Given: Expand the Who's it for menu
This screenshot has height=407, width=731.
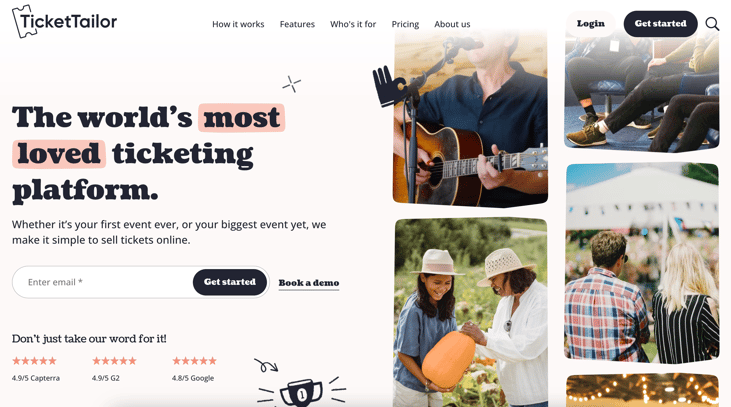Looking at the screenshot, I should point(353,24).
